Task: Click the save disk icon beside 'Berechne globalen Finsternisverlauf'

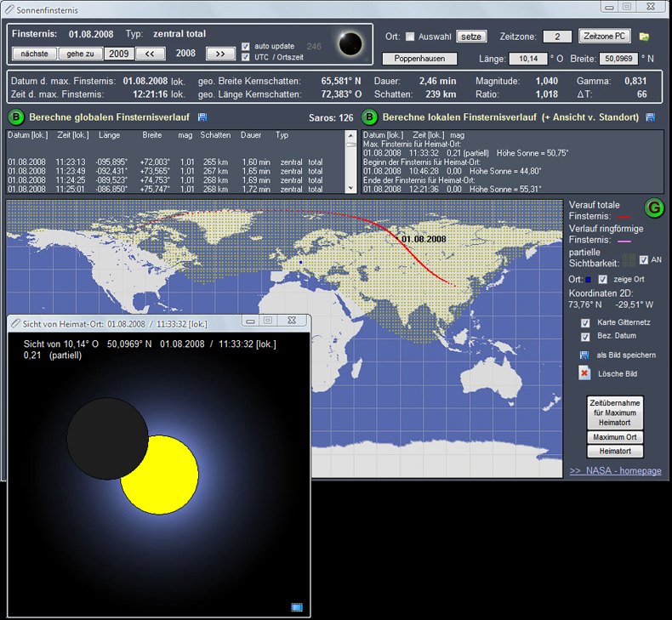Action: (202, 117)
